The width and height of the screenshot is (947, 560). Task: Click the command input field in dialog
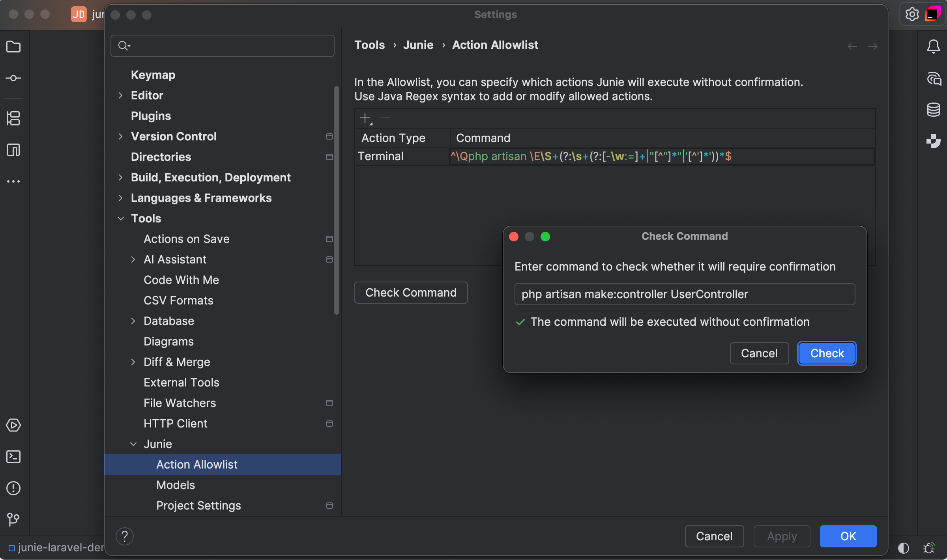(x=685, y=294)
